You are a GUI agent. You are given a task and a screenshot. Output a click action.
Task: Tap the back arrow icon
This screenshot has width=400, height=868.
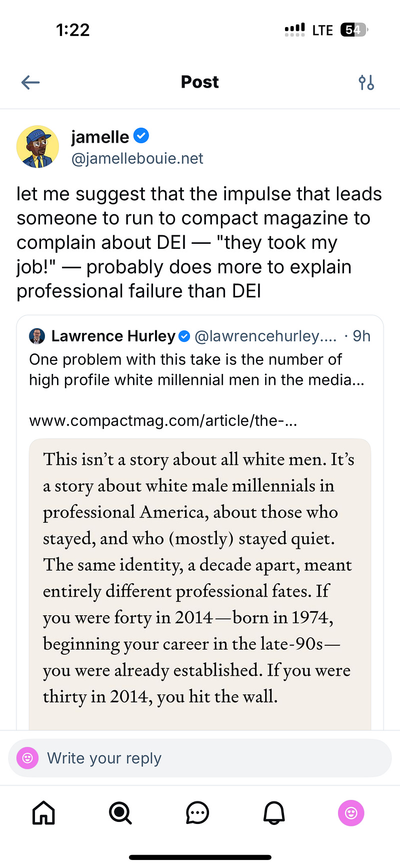tap(30, 82)
